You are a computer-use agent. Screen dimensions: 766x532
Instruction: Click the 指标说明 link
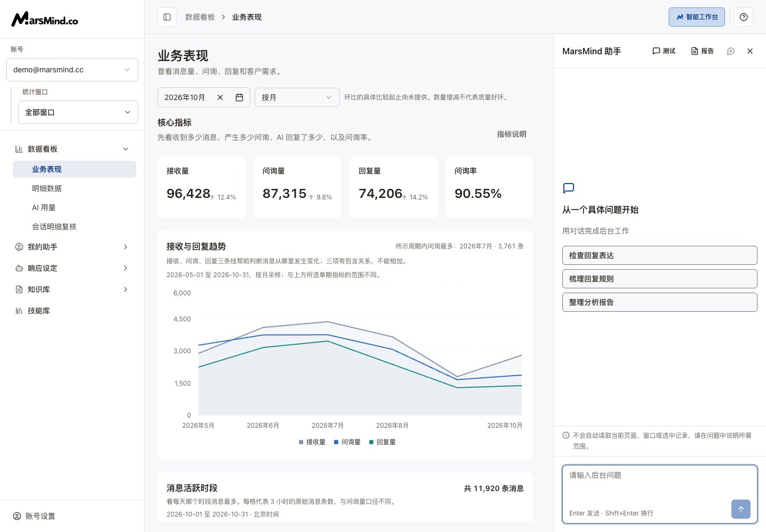tap(512, 134)
